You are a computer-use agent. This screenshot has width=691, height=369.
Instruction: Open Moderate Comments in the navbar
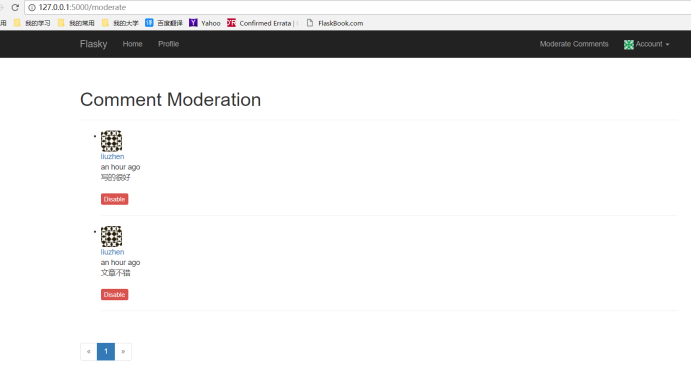point(574,44)
